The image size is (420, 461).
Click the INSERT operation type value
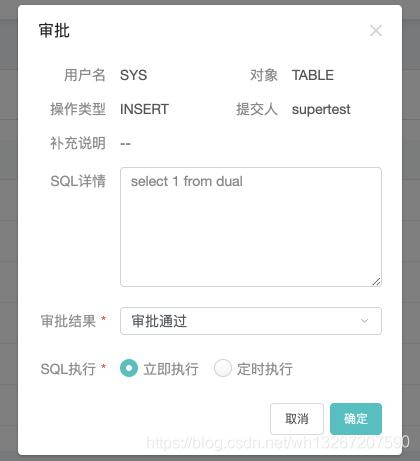144,109
